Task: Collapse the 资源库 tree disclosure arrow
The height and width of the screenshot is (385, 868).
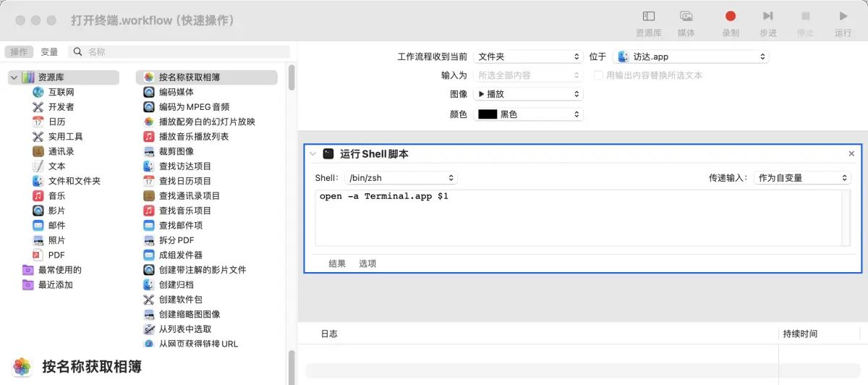Action: coord(14,77)
